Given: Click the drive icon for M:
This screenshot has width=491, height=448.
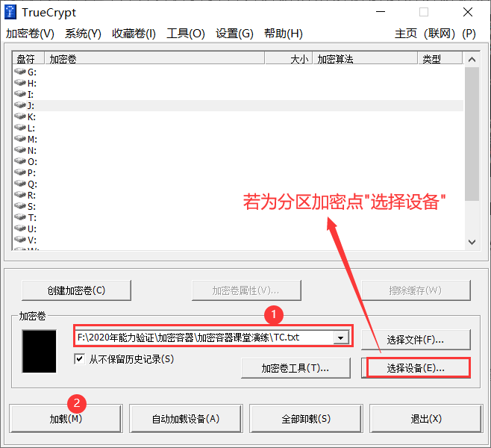Looking at the screenshot, I should (20, 139).
